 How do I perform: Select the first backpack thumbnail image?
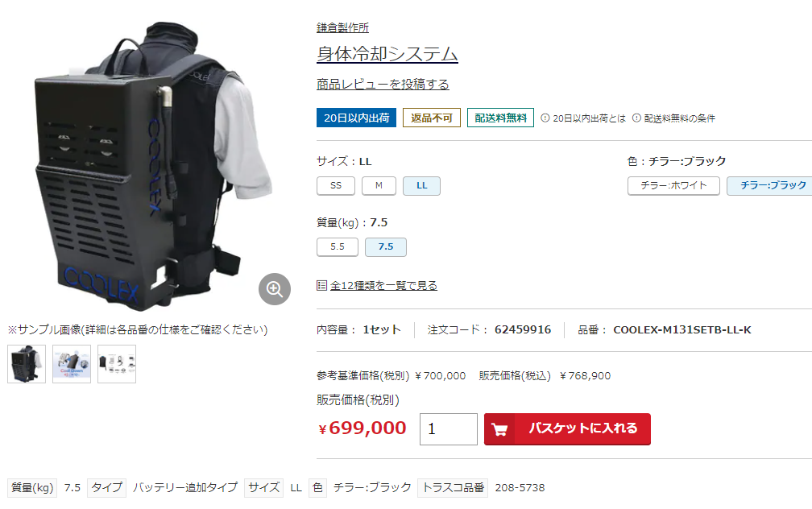click(x=27, y=364)
